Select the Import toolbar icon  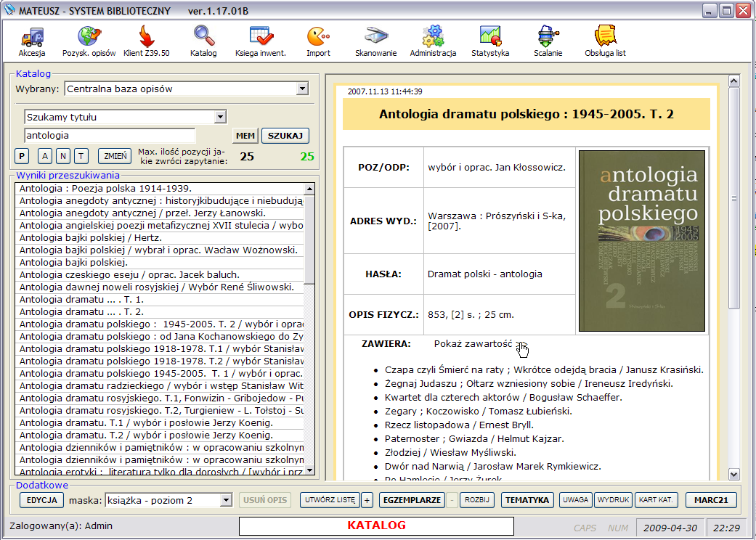pos(318,41)
